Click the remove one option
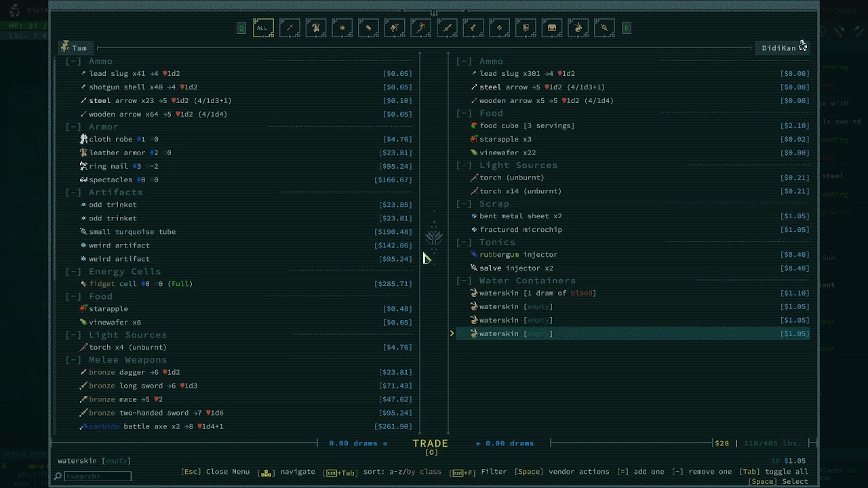Viewport: 868px width, 488px height. point(702,472)
